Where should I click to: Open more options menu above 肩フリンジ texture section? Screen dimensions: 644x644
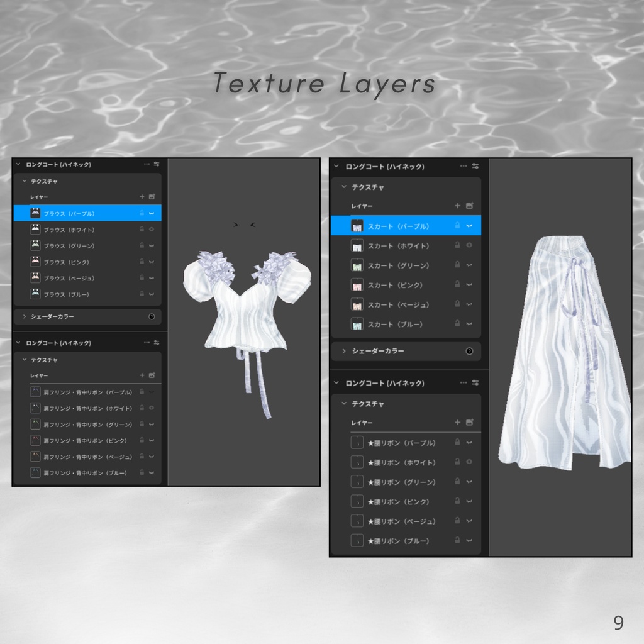147,343
